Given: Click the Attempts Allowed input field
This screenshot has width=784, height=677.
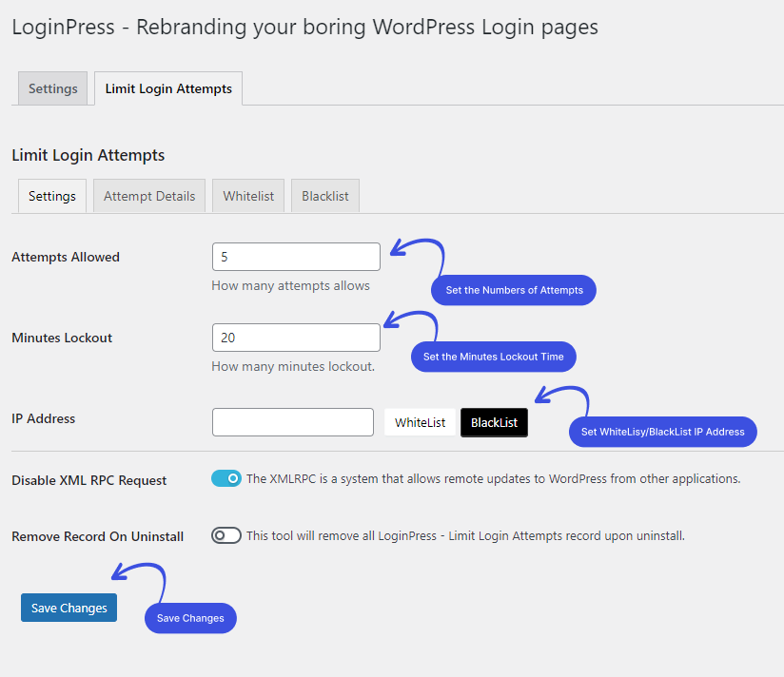Looking at the screenshot, I should point(296,257).
